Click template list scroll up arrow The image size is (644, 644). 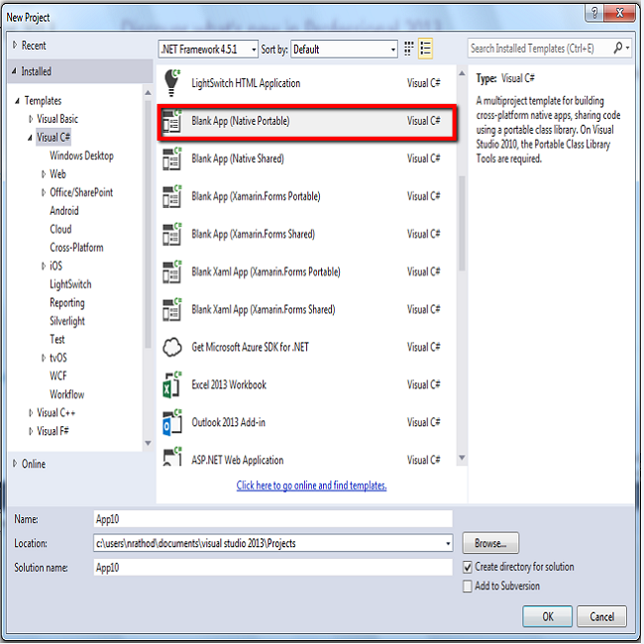coord(462,73)
